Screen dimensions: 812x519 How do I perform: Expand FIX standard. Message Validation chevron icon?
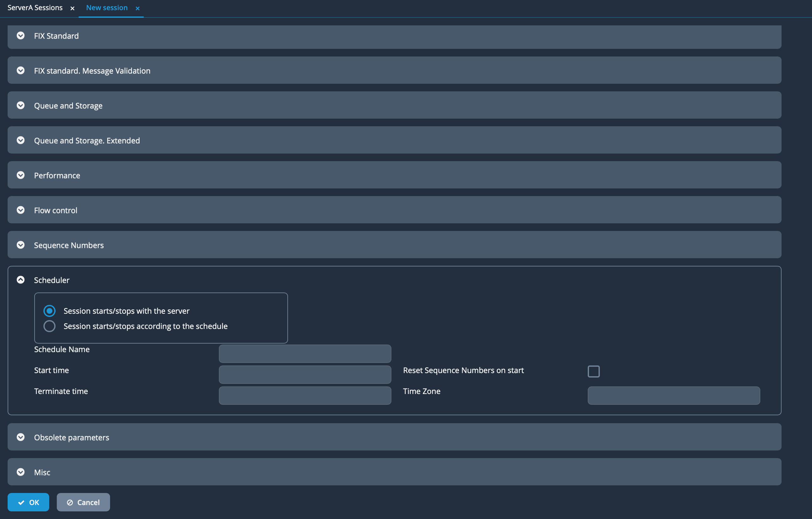tap(21, 70)
